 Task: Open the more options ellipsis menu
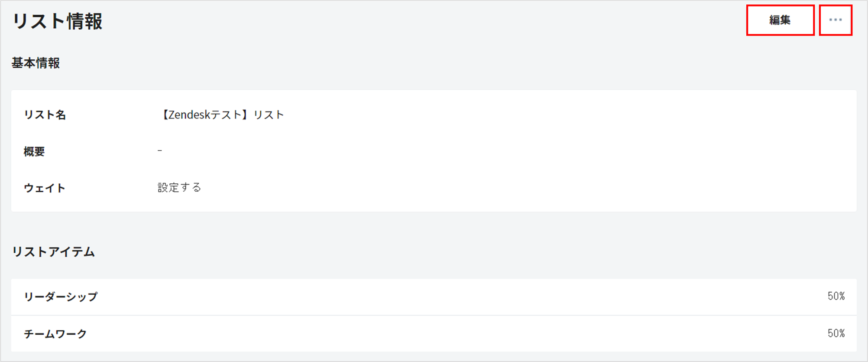[x=836, y=20]
